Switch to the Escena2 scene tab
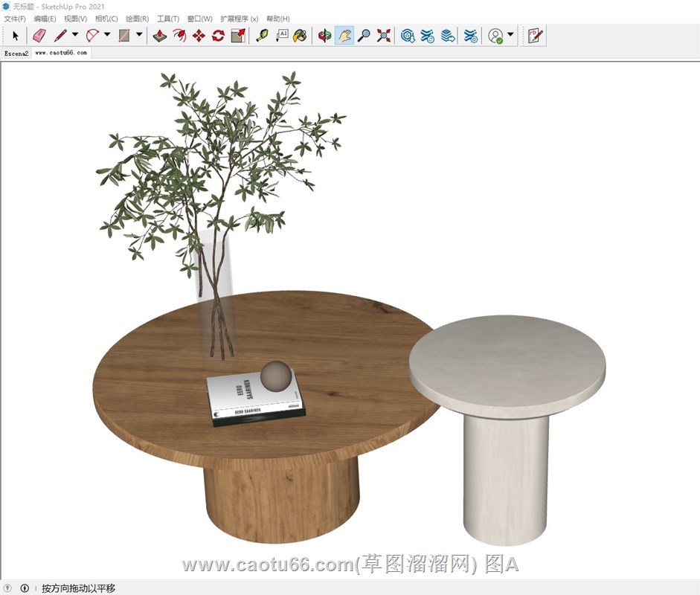Screen dimensions: 700x595 [16, 54]
